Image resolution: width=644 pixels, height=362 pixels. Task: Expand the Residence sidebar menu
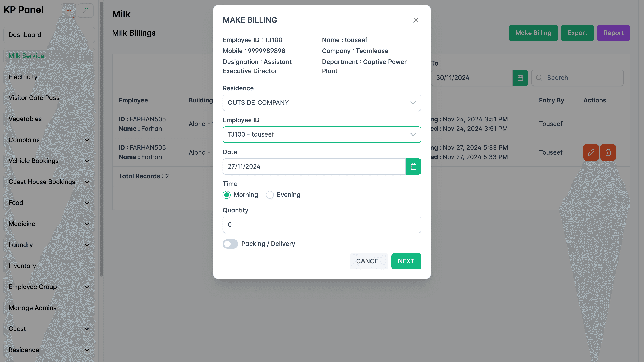pyautogui.click(x=49, y=350)
